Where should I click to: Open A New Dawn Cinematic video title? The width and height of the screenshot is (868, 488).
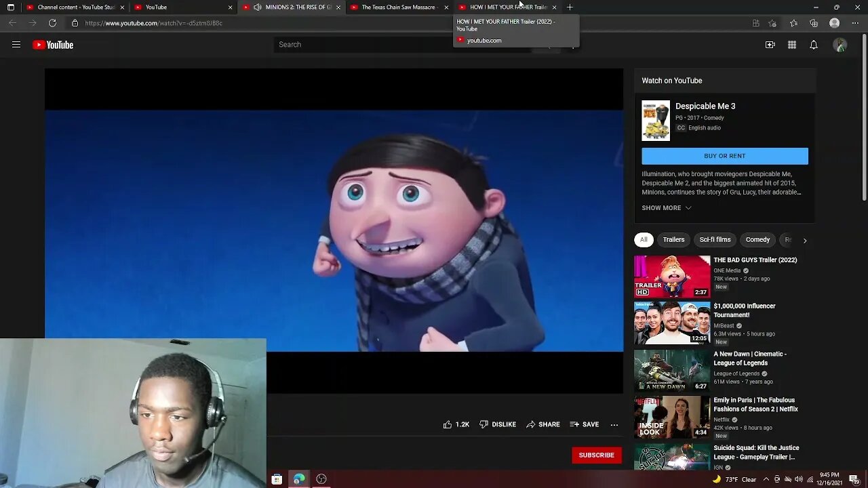coord(750,359)
